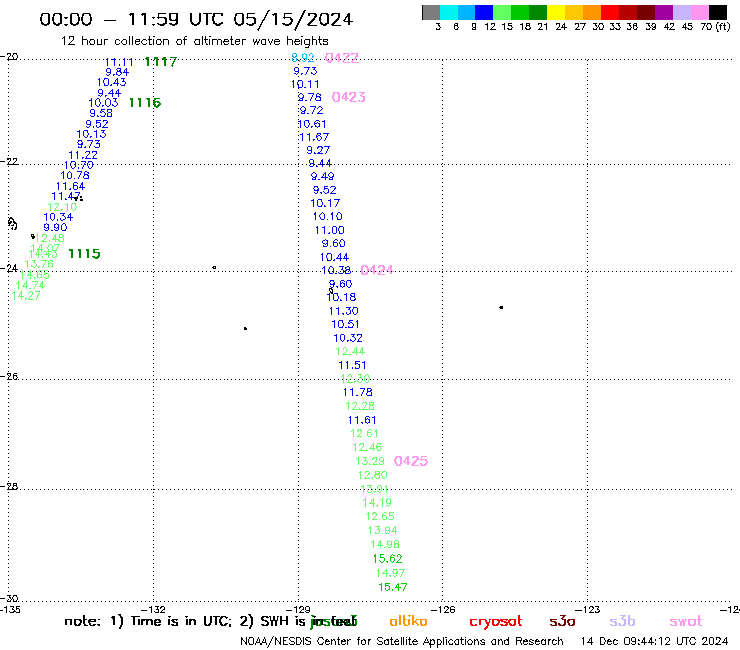
Task: Click the measurement '10.17'
Action: pyautogui.click(x=325, y=203)
